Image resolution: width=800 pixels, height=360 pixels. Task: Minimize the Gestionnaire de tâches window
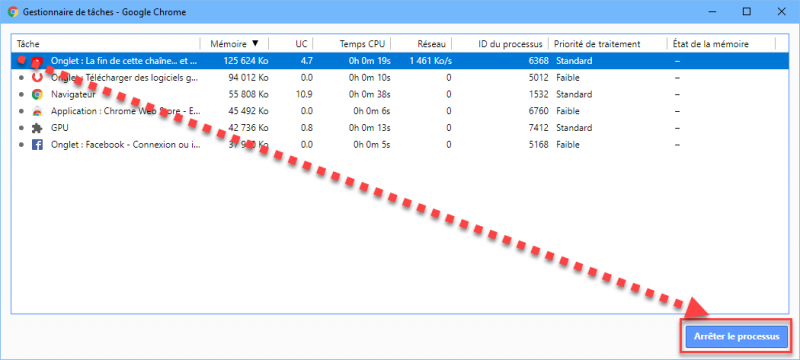click(712, 12)
